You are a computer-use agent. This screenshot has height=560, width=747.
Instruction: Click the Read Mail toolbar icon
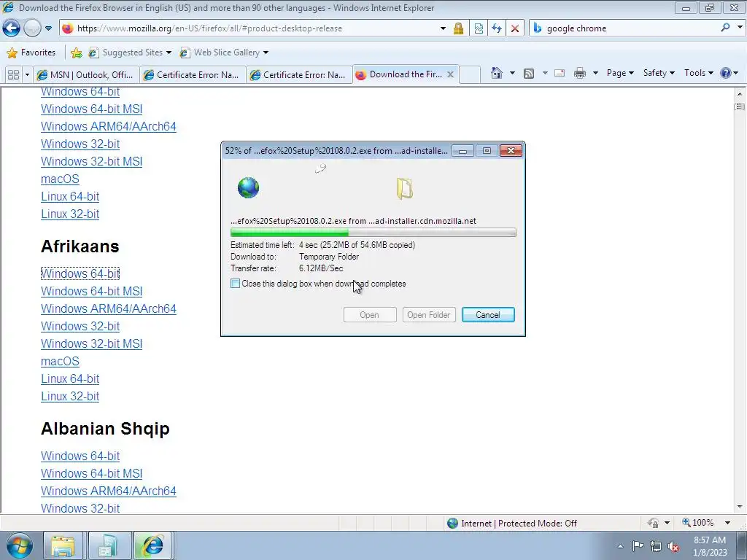560,74
